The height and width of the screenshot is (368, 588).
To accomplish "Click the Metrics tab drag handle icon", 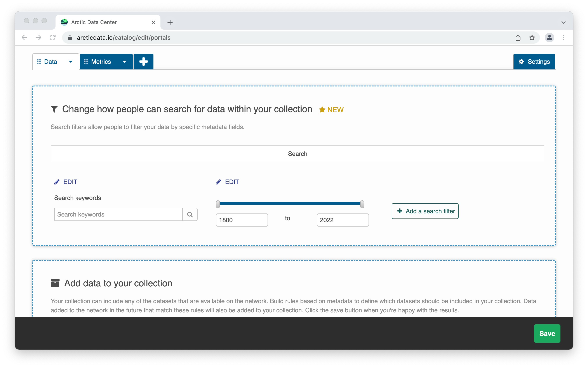I will (86, 62).
